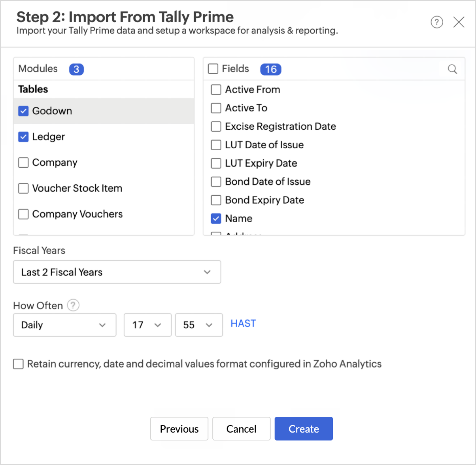Expand the minute dropdown showing 55

pyautogui.click(x=198, y=325)
